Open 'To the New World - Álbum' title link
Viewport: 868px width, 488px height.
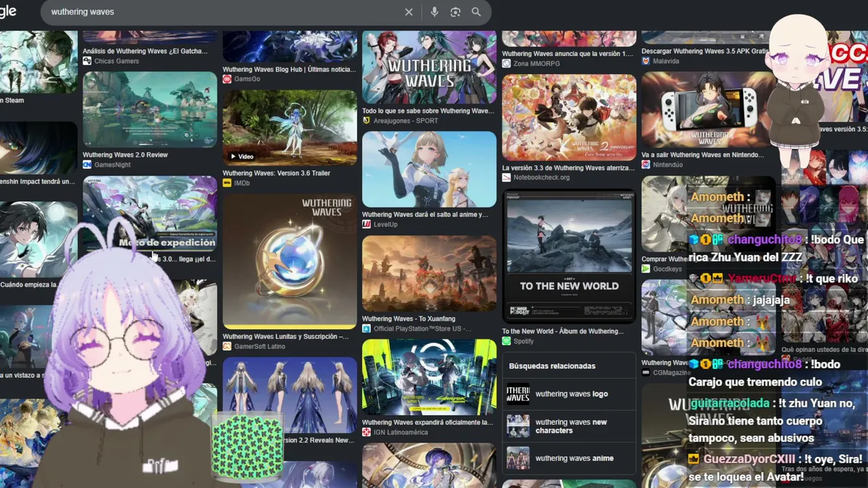(563, 331)
